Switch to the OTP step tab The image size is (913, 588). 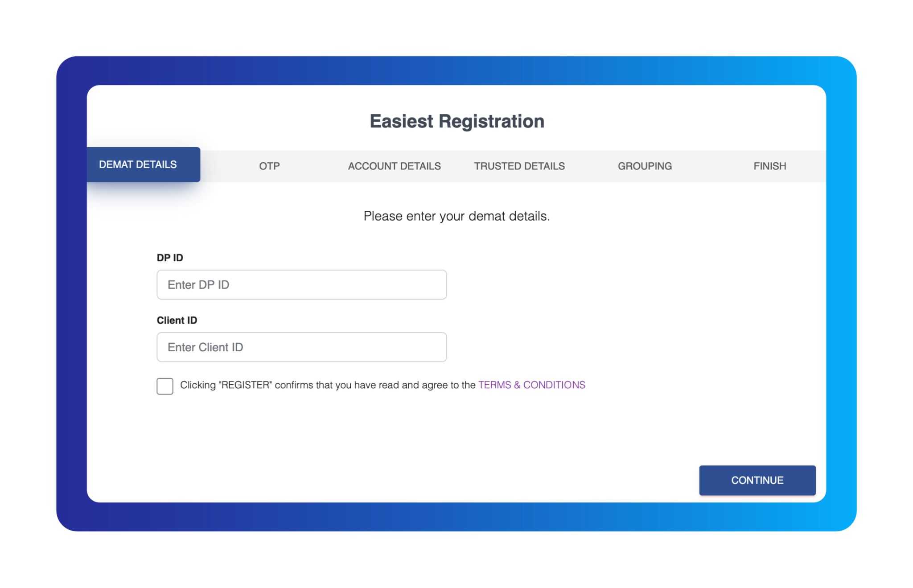coord(269,166)
